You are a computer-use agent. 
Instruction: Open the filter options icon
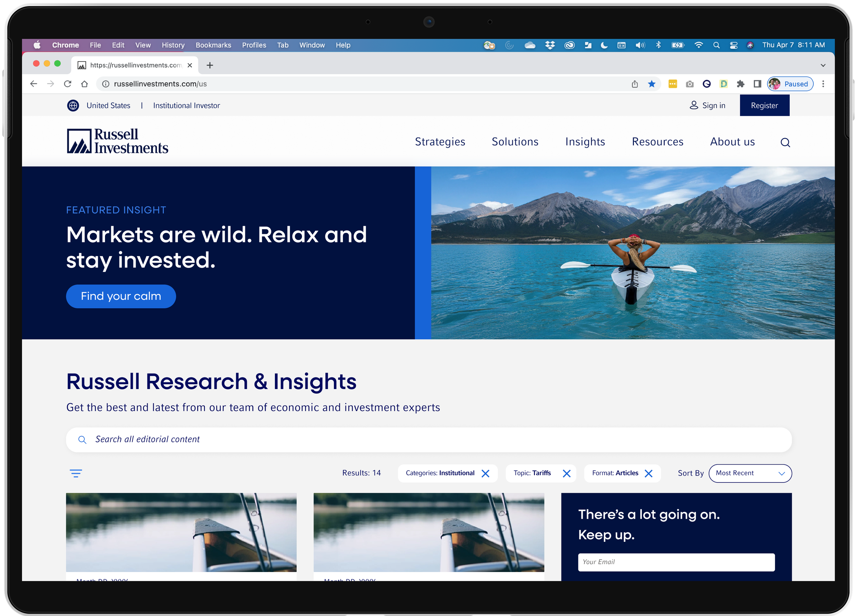click(76, 473)
